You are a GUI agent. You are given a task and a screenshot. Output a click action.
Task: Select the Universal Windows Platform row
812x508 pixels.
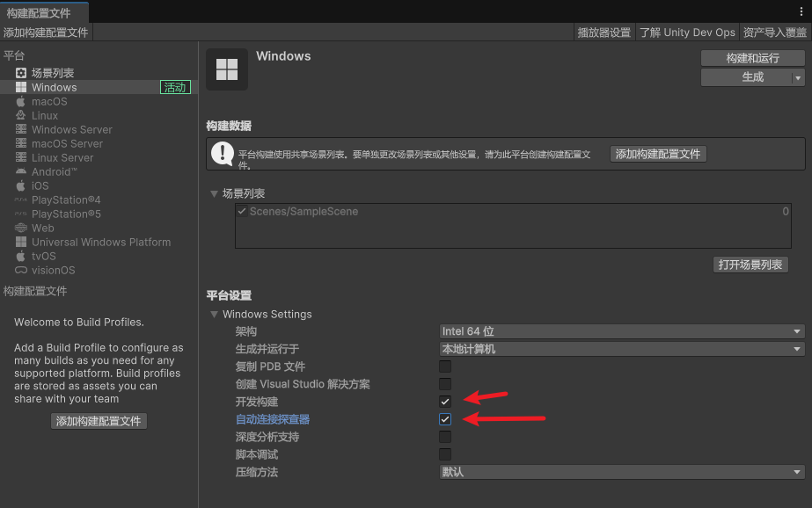click(99, 242)
